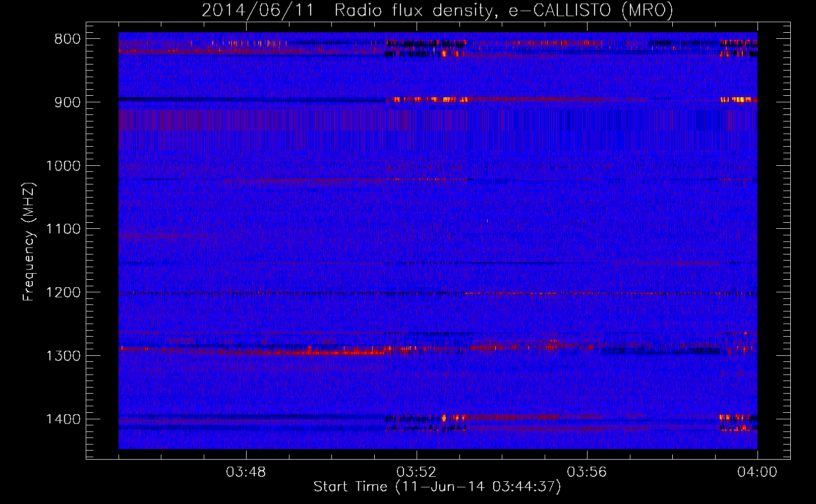Viewport: 816px width, 504px height.
Task: Click the 1200 frequency tick label
Action: pyautogui.click(x=63, y=293)
